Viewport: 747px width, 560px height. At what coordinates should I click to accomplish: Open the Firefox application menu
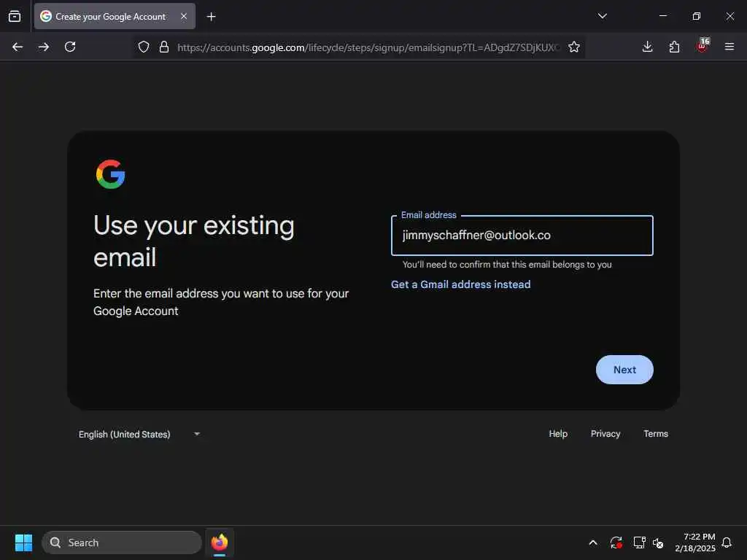pyautogui.click(x=729, y=47)
